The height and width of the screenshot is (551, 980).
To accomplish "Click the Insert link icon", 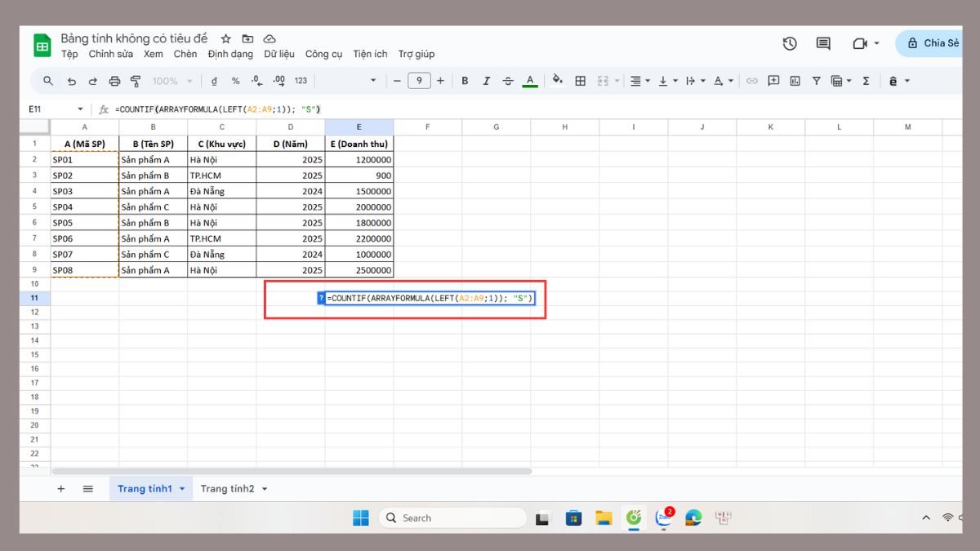I will (751, 80).
